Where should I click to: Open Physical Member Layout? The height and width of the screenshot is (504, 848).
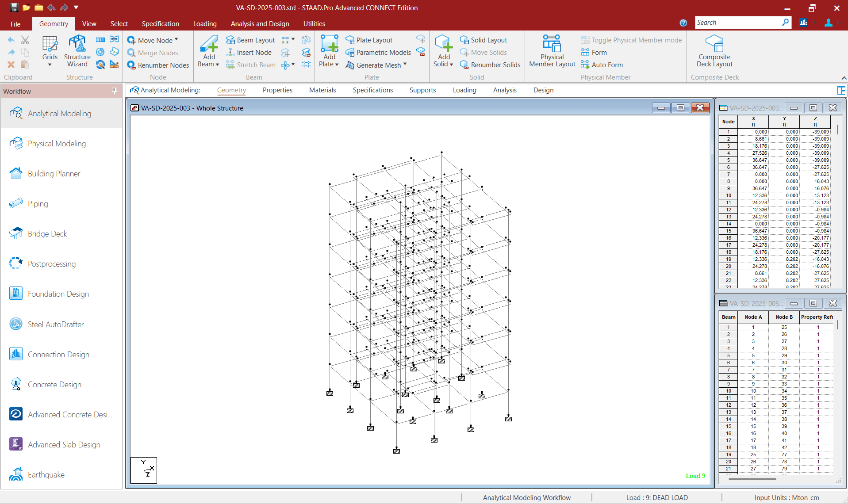pyautogui.click(x=552, y=51)
